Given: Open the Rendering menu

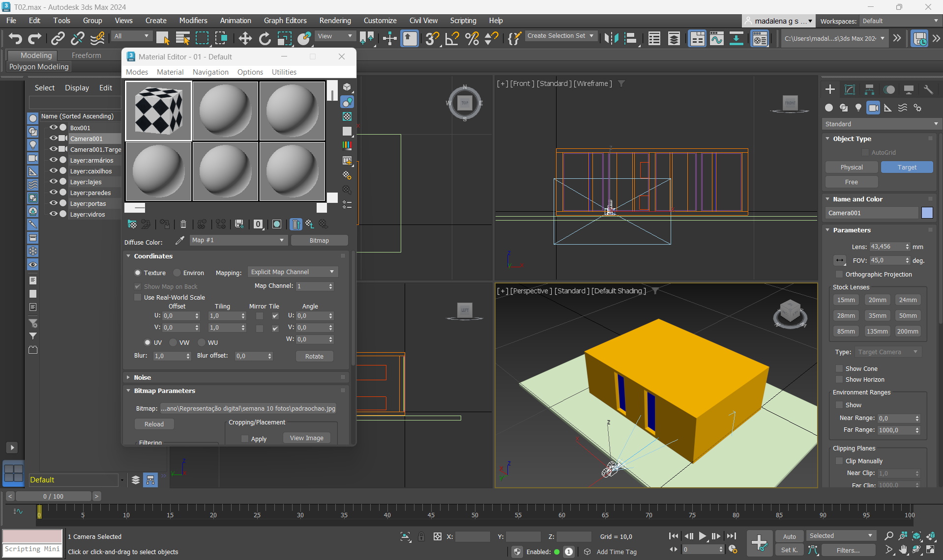Looking at the screenshot, I should 335,21.
